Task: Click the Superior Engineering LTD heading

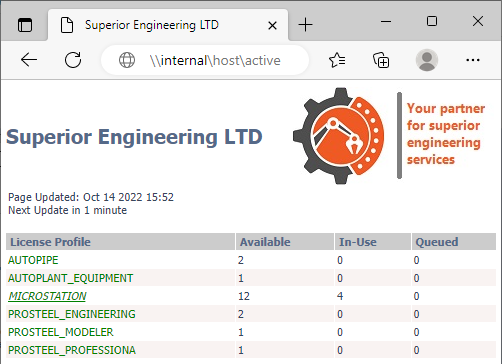Action: pyautogui.click(x=134, y=137)
